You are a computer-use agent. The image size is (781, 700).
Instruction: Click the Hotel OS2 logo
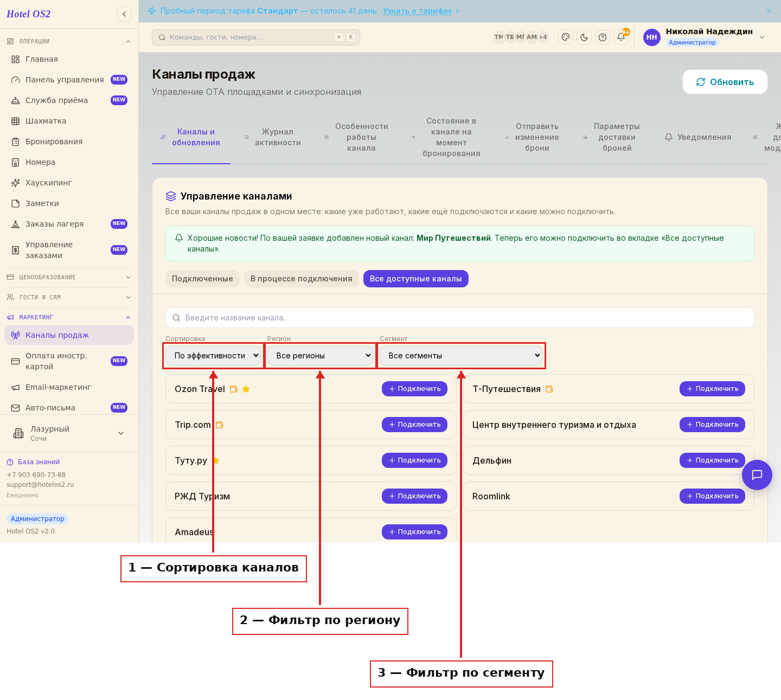28,14
